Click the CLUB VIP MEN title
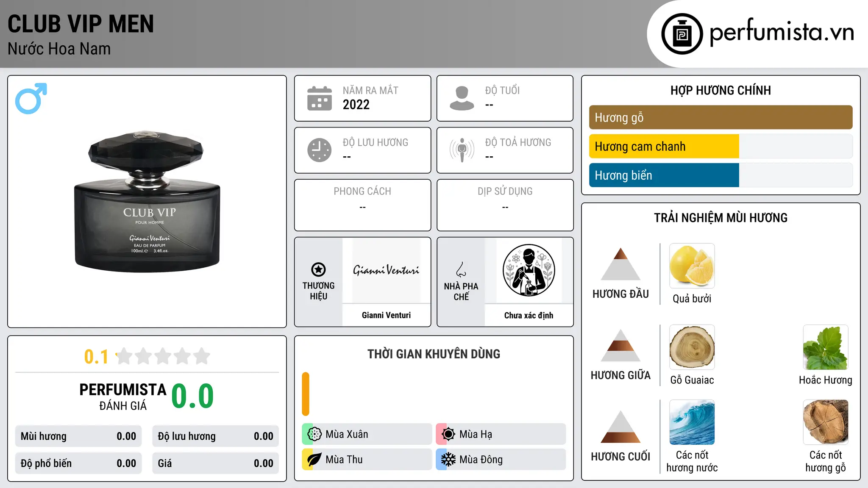This screenshot has height=488, width=868. 81,24
